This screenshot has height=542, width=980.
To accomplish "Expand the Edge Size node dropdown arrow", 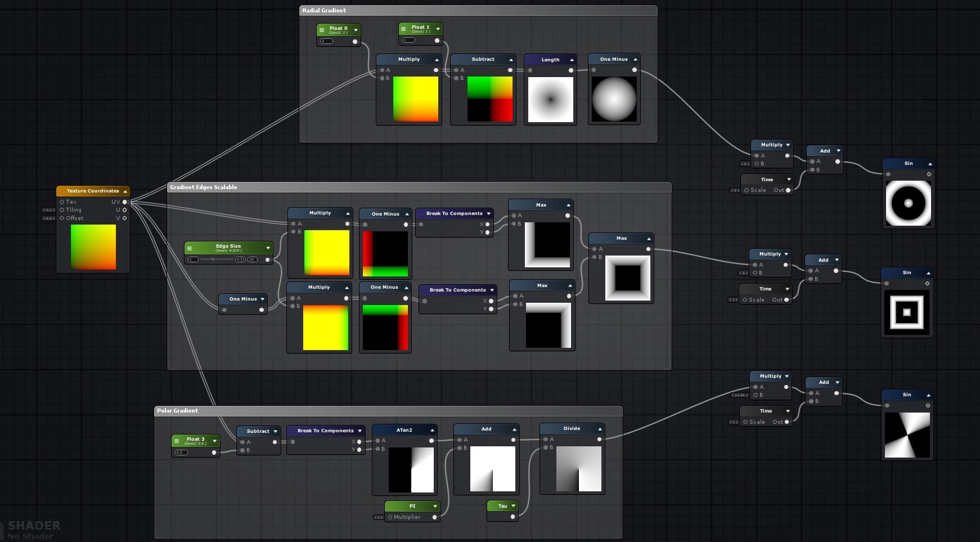I will pos(268,248).
